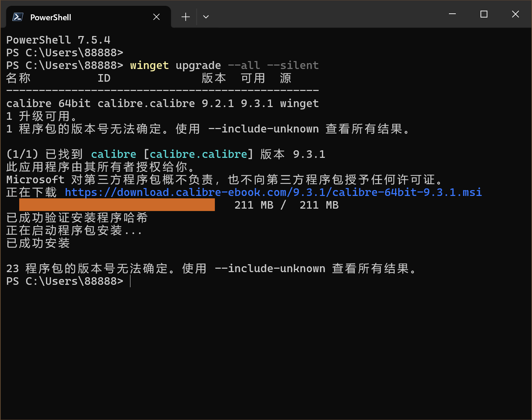
Task: Close the terminal window
Action: tap(515, 14)
